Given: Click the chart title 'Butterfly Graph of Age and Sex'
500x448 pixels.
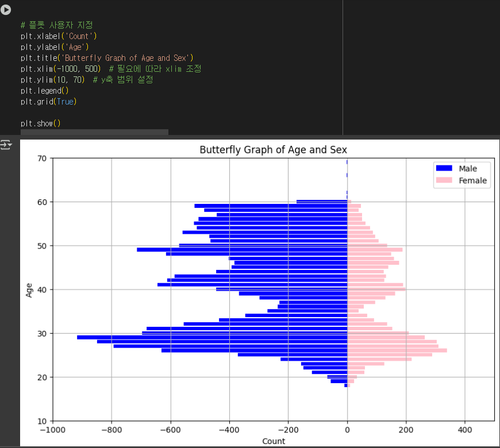Looking at the screenshot, I should click(274, 150).
